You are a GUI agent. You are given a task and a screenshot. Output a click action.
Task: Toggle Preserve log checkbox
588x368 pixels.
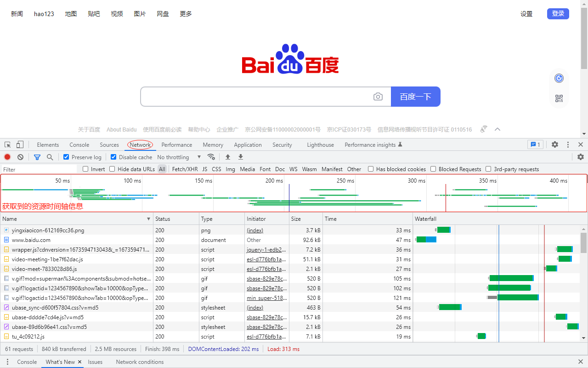pyautogui.click(x=66, y=157)
